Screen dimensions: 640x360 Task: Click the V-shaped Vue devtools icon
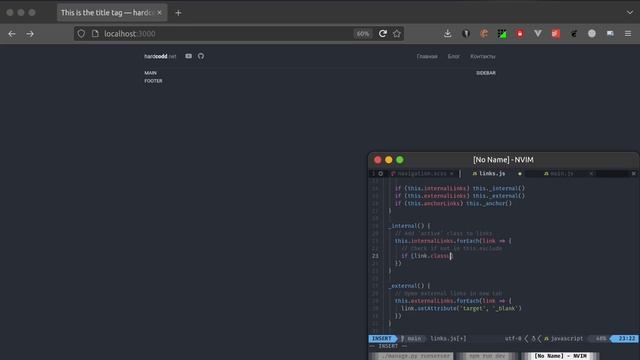point(538,34)
